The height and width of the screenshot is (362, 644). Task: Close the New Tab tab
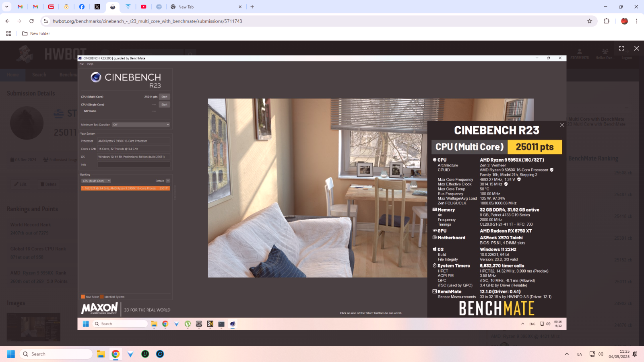tap(240, 7)
